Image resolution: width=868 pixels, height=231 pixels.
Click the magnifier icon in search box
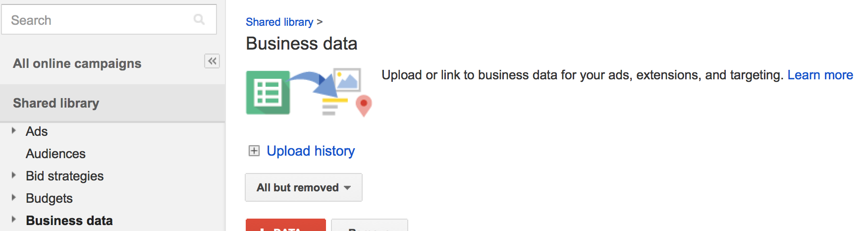199,19
